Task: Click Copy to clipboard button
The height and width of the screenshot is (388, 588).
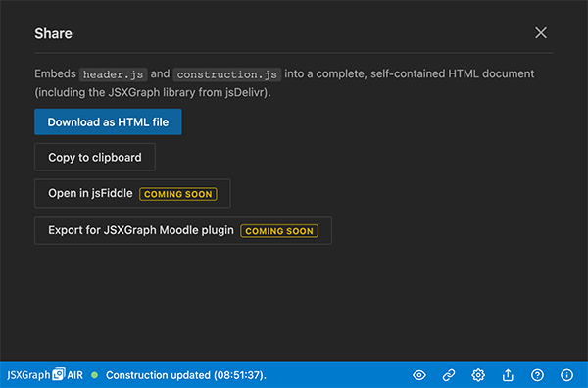Action: tap(95, 157)
